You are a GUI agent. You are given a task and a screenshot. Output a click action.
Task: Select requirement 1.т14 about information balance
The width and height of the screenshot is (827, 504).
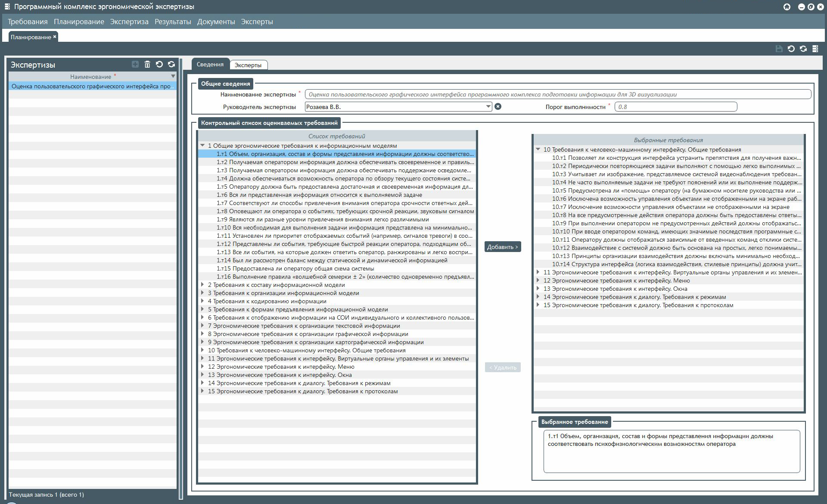click(x=337, y=260)
